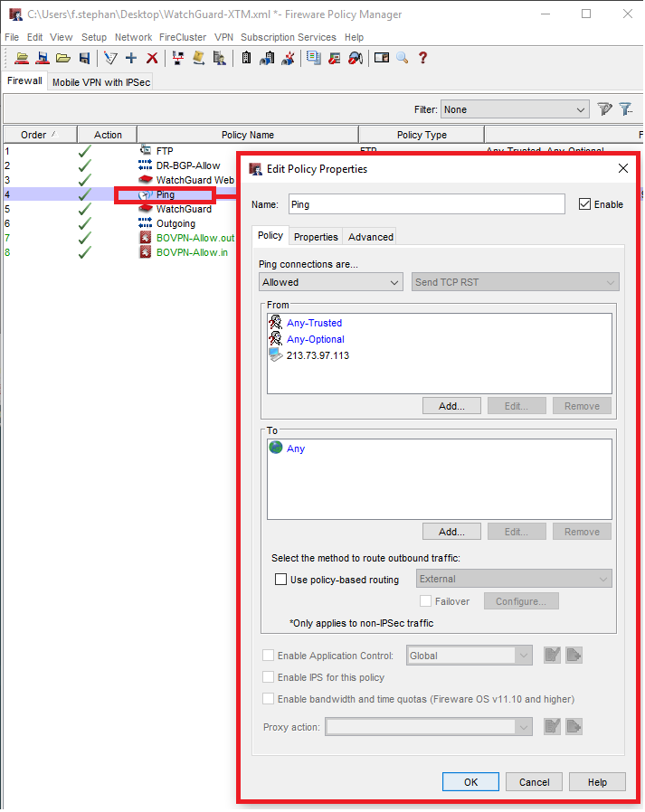Open the Subscription Services menu
Screen dimensions: 645x812
[x=288, y=37]
